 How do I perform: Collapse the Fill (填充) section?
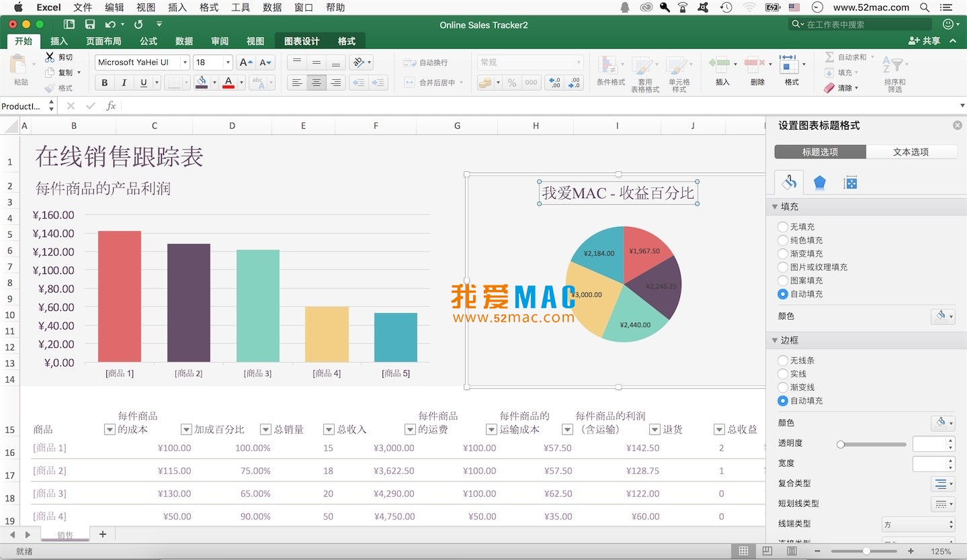coord(775,207)
